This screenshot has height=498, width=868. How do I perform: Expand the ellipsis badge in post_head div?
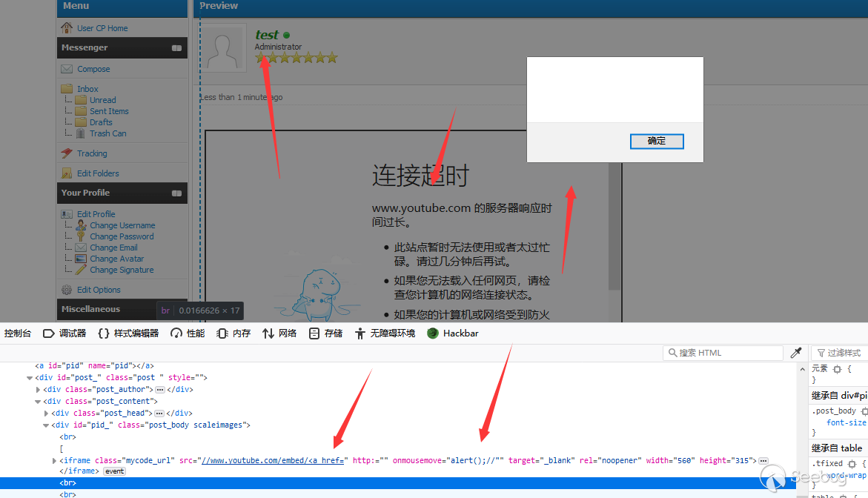159,414
